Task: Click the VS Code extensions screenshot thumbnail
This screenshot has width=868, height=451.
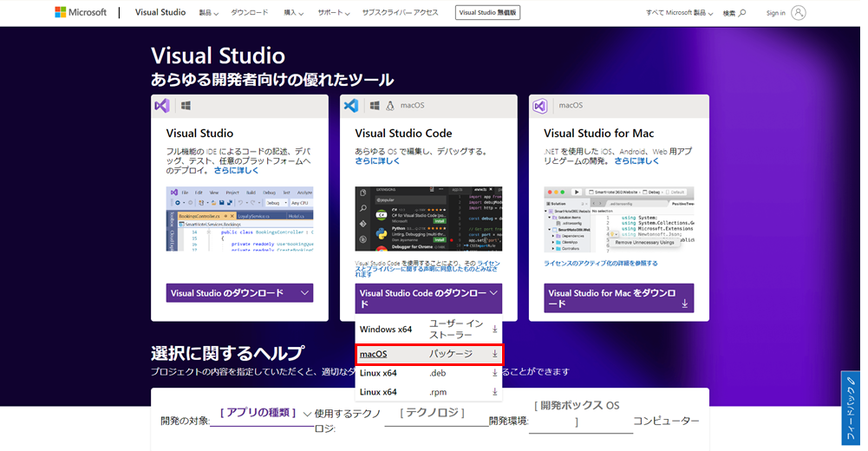Action: click(428, 219)
